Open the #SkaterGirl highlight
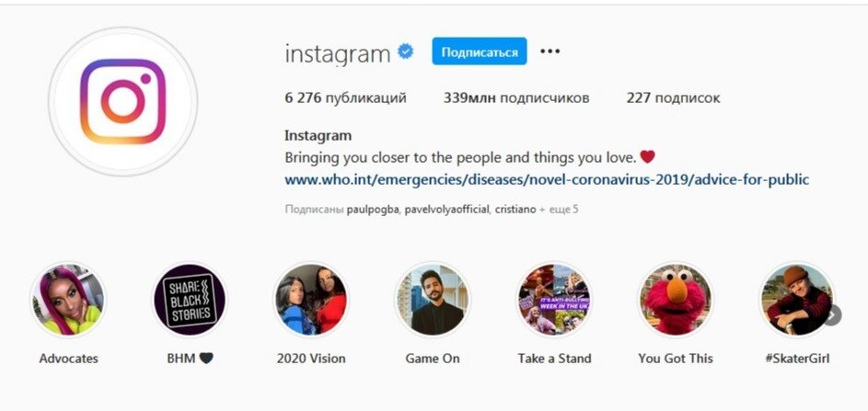 click(x=797, y=300)
